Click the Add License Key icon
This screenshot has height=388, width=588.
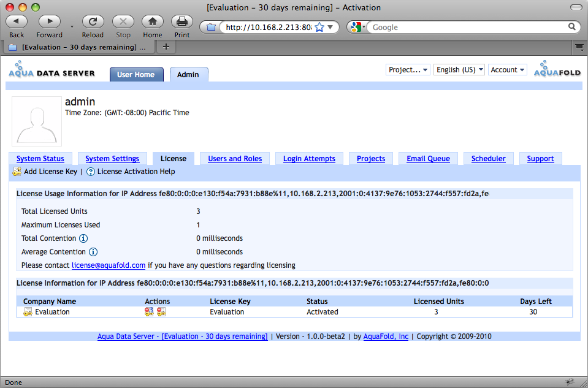tap(17, 172)
